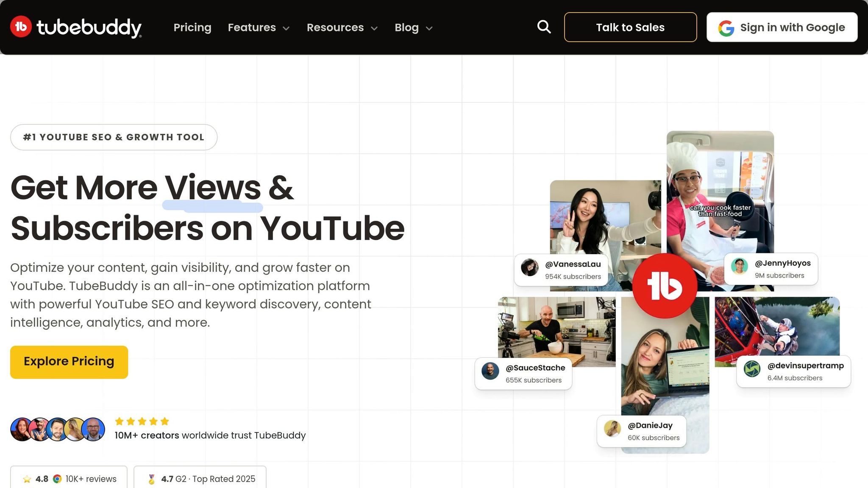Open the Resources menu label
The width and height of the screenshot is (868, 488).
coord(335,28)
